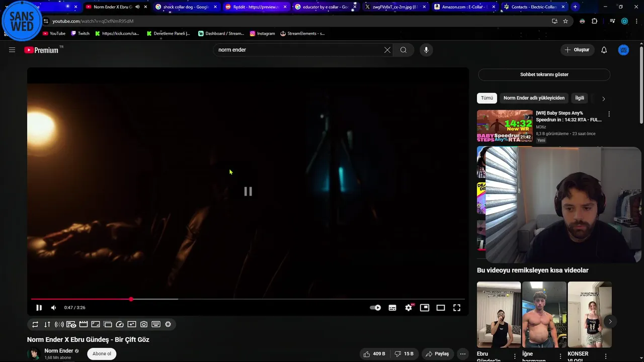Toggle theater mode view

pos(441,308)
